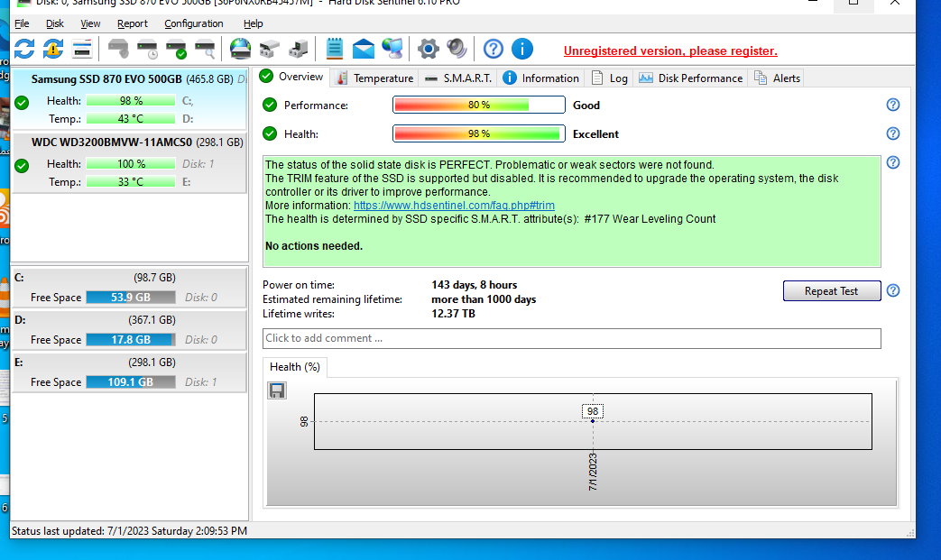Click the globe and monitor network icon
The height and width of the screenshot is (560, 941).
click(392, 49)
